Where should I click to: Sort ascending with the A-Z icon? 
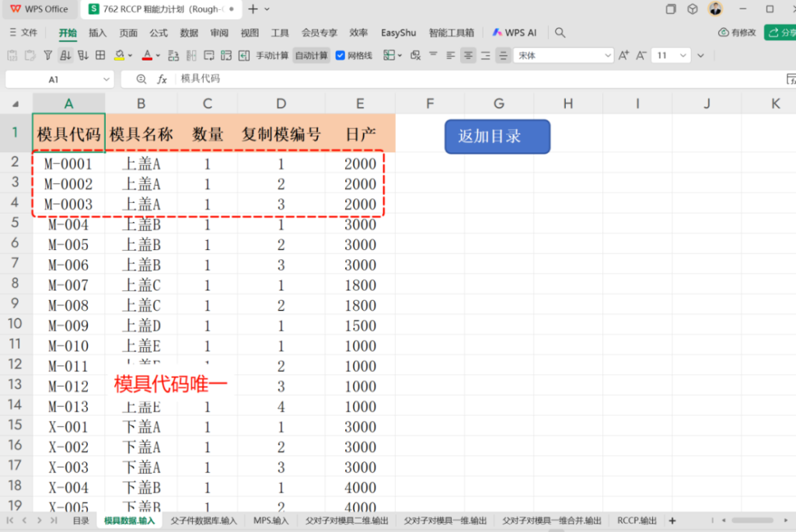(x=65, y=55)
